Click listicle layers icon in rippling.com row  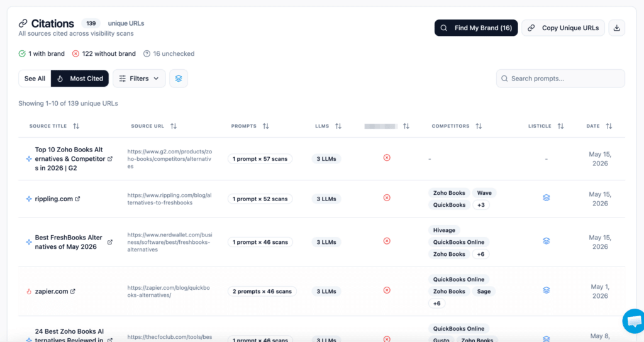[x=547, y=197]
